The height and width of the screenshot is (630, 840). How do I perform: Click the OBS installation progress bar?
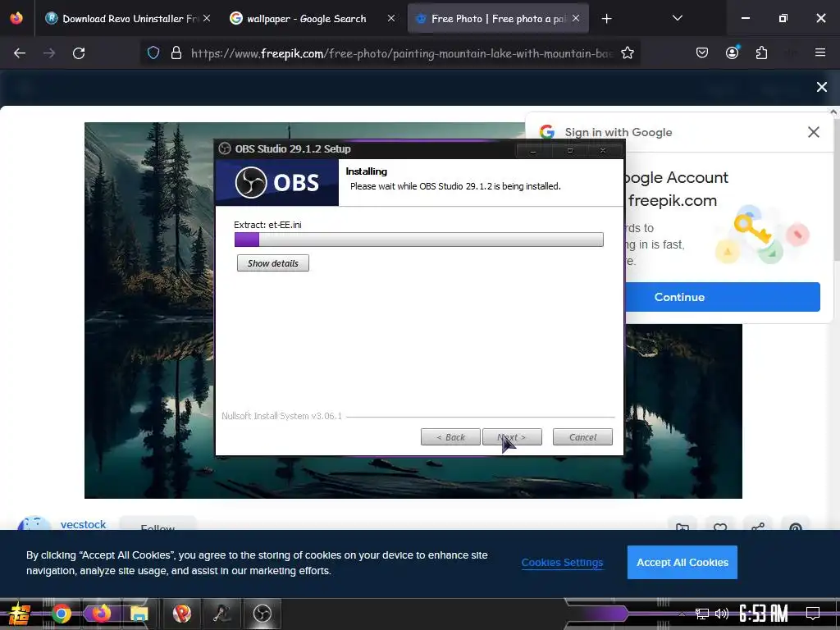[x=419, y=240]
